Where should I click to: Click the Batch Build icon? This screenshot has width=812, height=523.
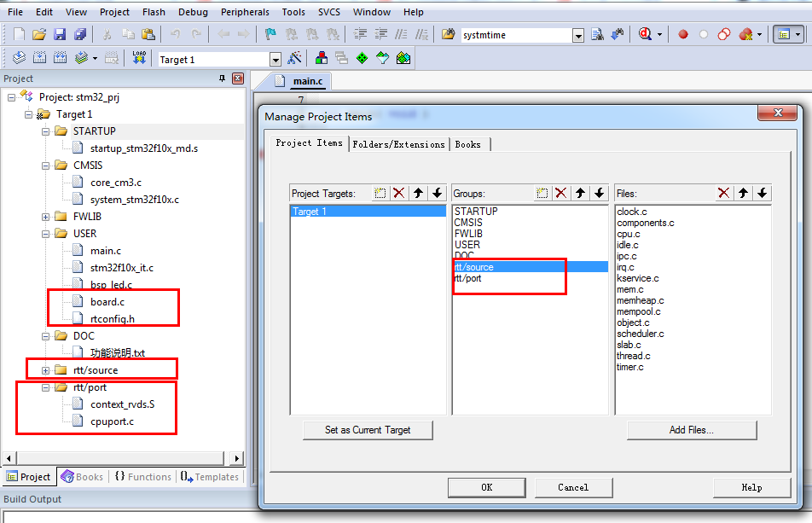click(x=81, y=58)
